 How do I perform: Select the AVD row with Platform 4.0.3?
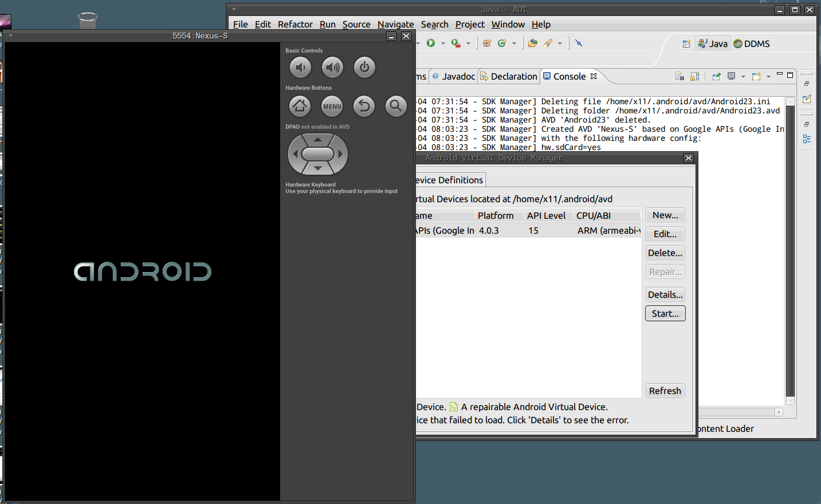click(x=528, y=230)
